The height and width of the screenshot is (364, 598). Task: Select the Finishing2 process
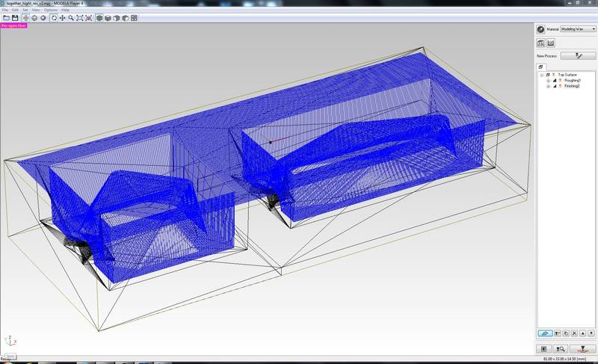pyautogui.click(x=572, y=87)
